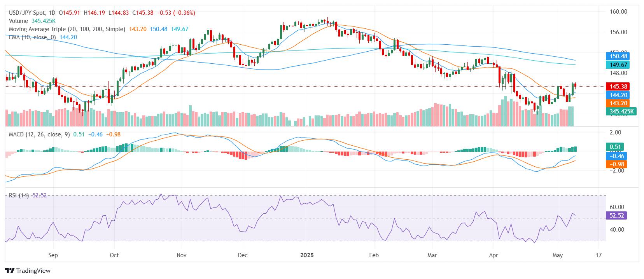Click the teal 149.67 price label
Image resolution: width=644 pixels, height=279 pixels.
[x=618, y=65]
